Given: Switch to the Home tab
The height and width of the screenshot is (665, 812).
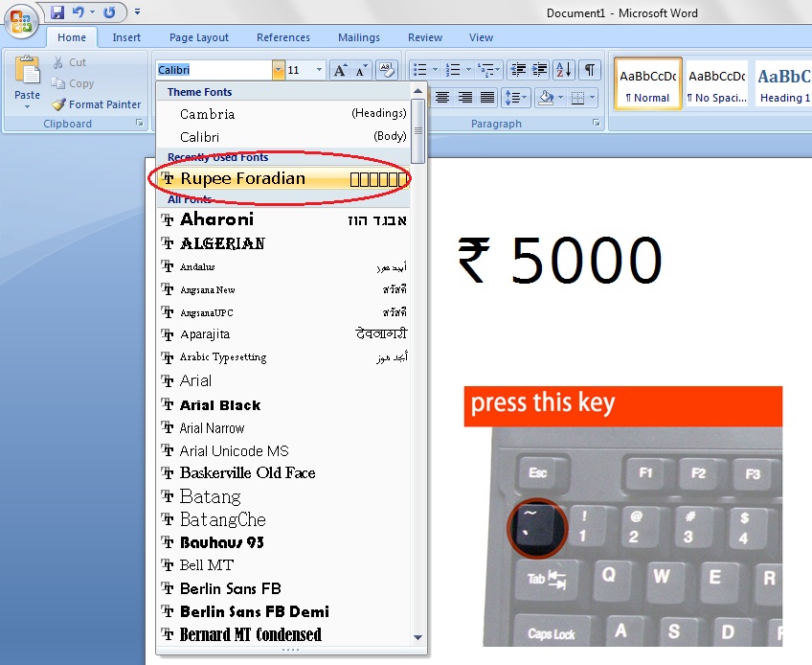Looking at the screenshot, I should (72, 37).
